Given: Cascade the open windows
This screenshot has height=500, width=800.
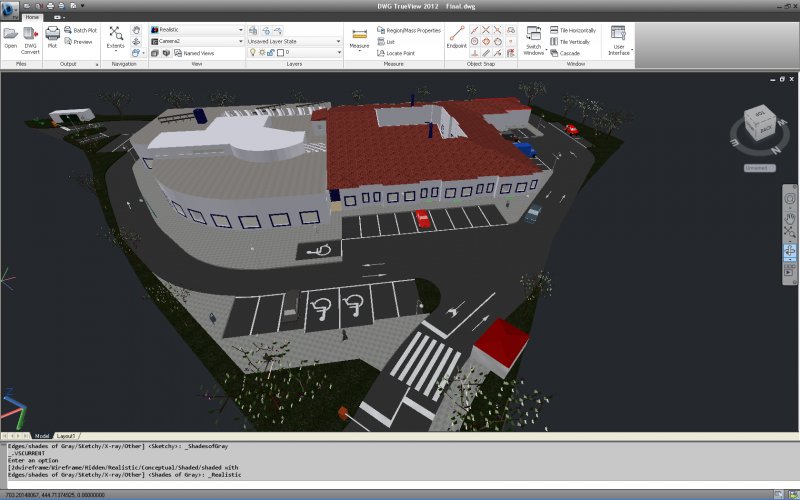Looking at the screenshot, I should click(565, 53).
